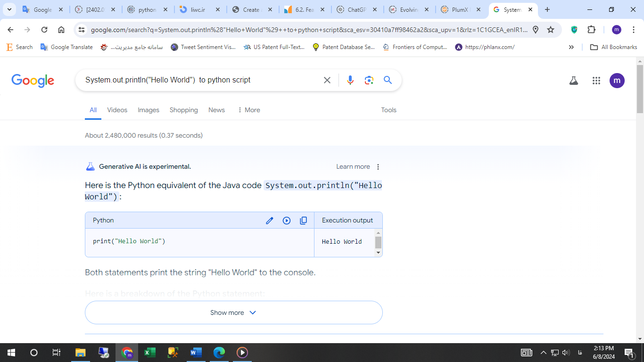Open the search Tools button
The height and width of the screenshot is (362, 644).
pos(388,110)
